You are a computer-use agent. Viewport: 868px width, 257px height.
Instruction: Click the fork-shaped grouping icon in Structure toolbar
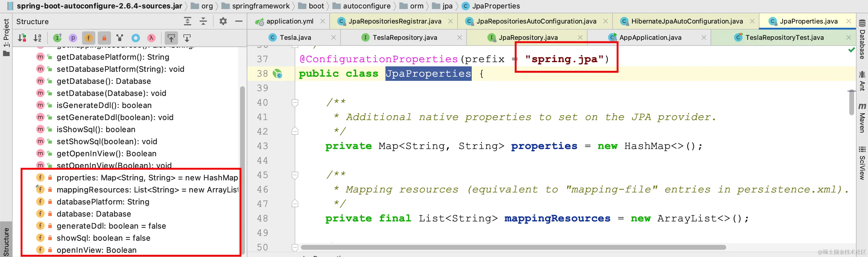click(x=120, y=38)
